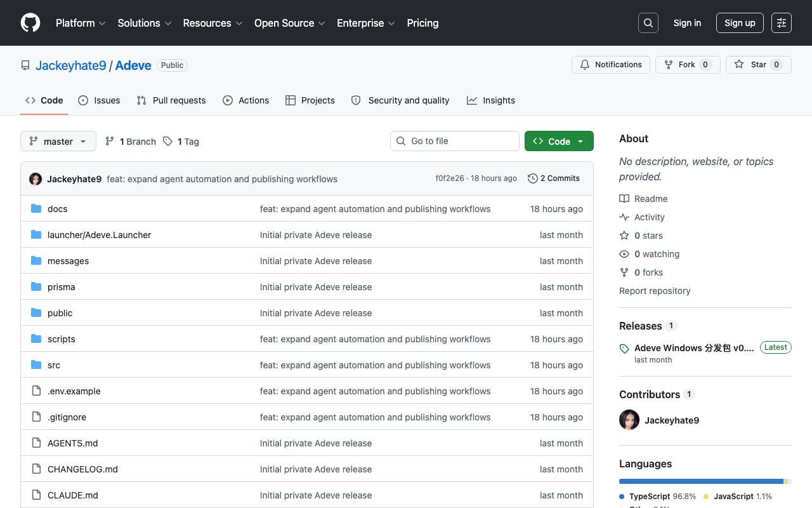Expand the Open Source menu
The image size is (812, 508).
click(x=290, y=23)
